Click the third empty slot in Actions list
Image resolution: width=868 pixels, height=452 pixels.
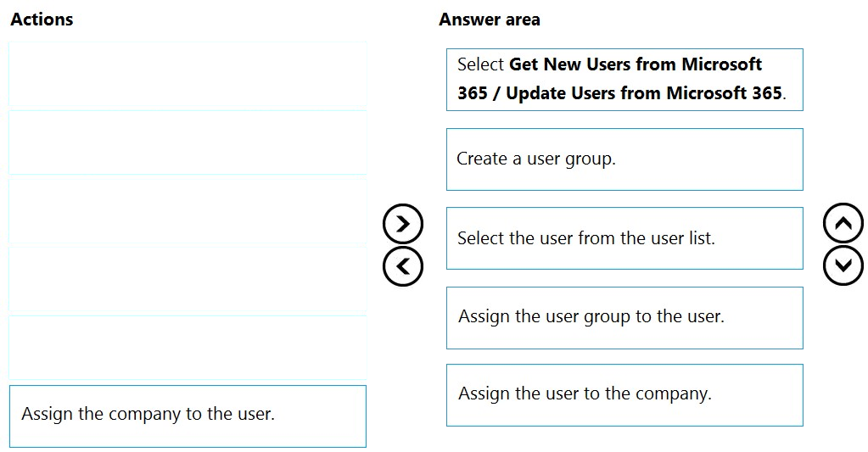(188, 210)
